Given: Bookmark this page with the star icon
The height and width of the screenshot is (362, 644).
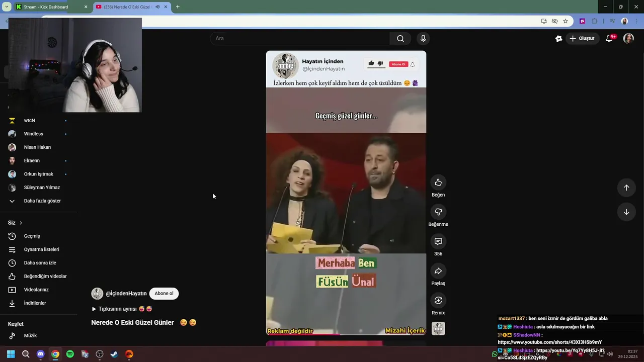Looking at the screenshot, I should click(566, 21).
